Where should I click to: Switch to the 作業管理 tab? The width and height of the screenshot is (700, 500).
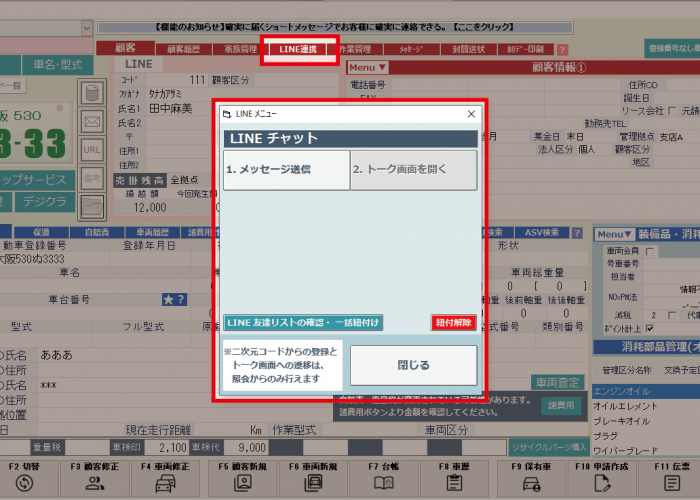pos(355,49)
